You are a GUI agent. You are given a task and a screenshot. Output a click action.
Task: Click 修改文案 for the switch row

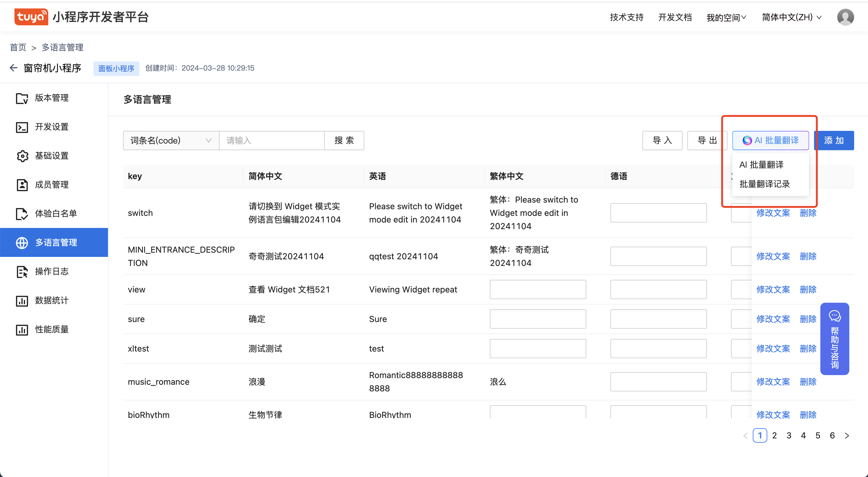773,213
